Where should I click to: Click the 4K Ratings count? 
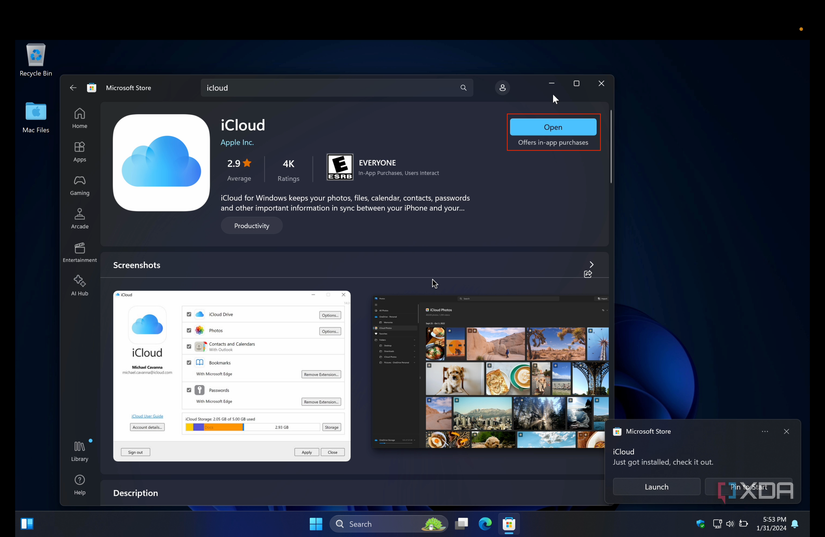(x=288, y=170)
